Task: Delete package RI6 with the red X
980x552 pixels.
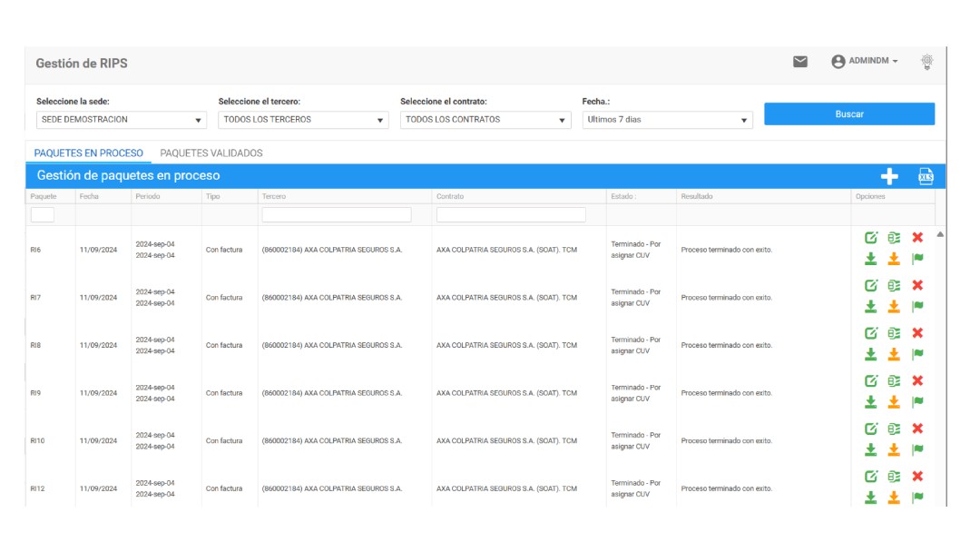Action: click(917, 238)
